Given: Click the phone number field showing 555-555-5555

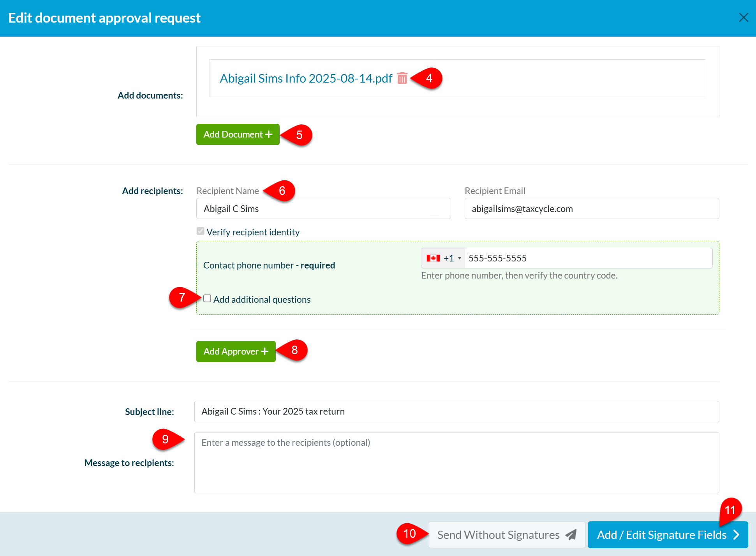Looking at the screenshot, I should coord(565,258).
